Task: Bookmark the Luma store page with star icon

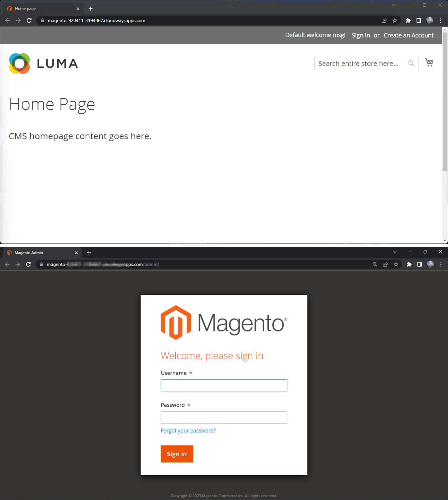Action: [395, 20]
